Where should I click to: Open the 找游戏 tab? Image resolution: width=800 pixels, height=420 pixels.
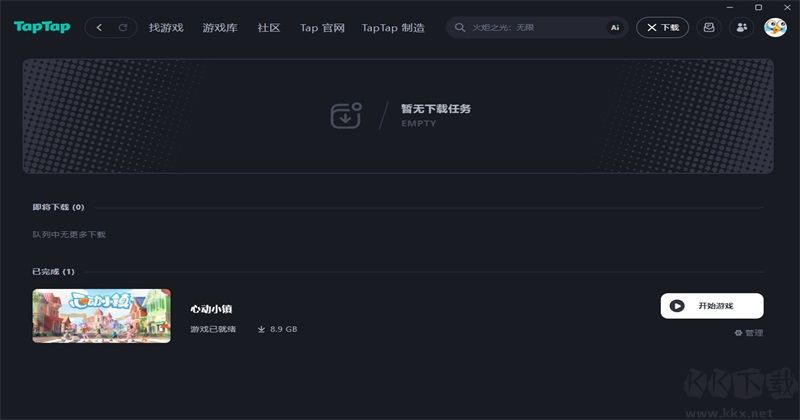click(166, 28)
